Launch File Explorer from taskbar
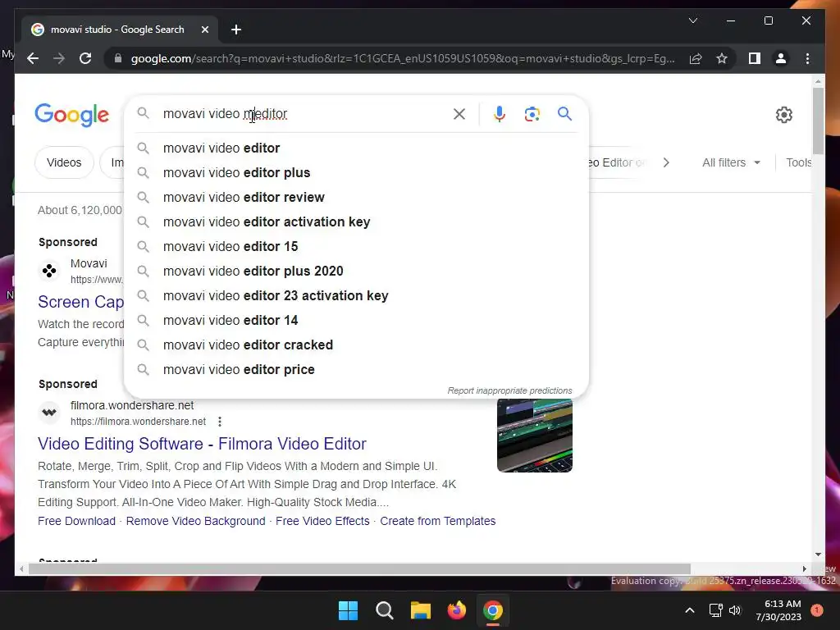840x630 pixels. pos(421,610)
